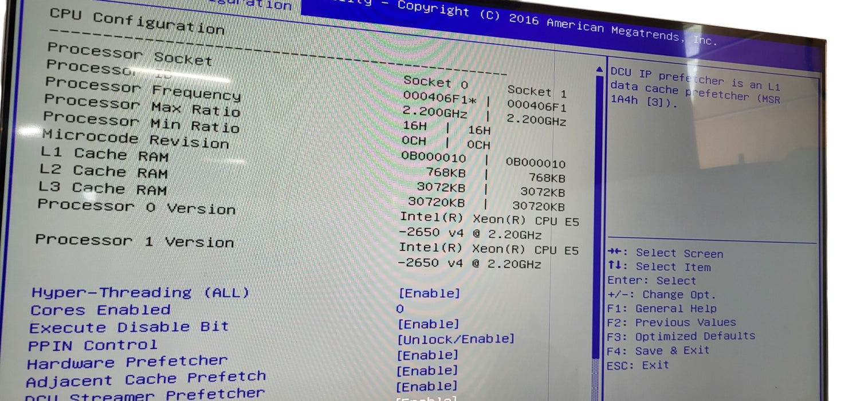Open the Hyper-Threading [Enable] option value
868x401 pixels.
pos(429,293)
